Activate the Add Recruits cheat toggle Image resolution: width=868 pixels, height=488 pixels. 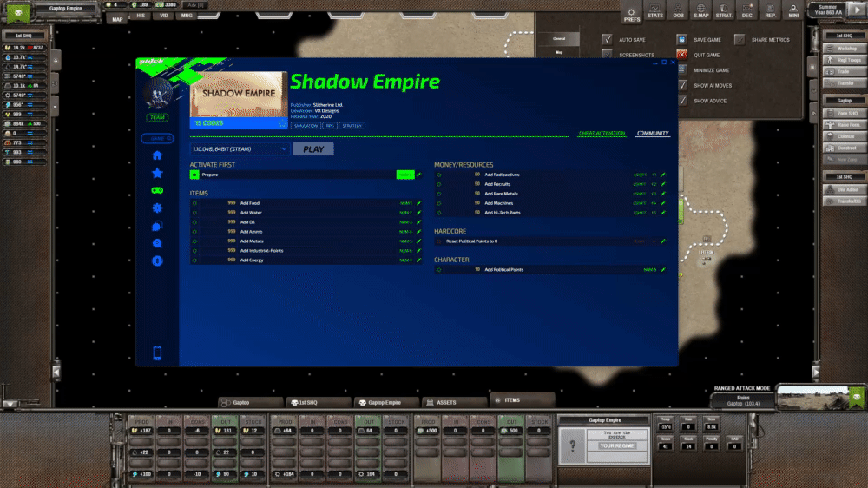pos(439,184)
